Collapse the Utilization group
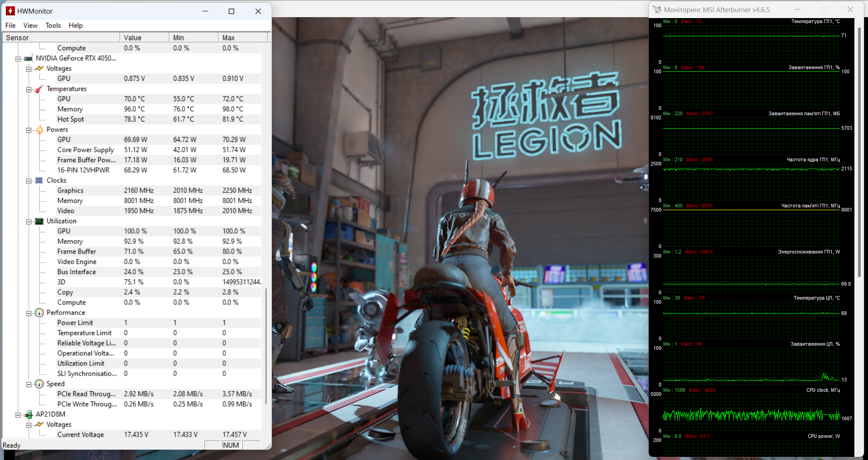Viewport: 868px width, 460px height. 28,221
